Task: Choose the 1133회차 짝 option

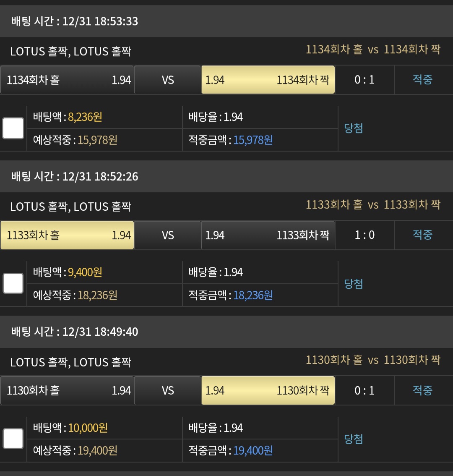Action: [x=268, y=235]
